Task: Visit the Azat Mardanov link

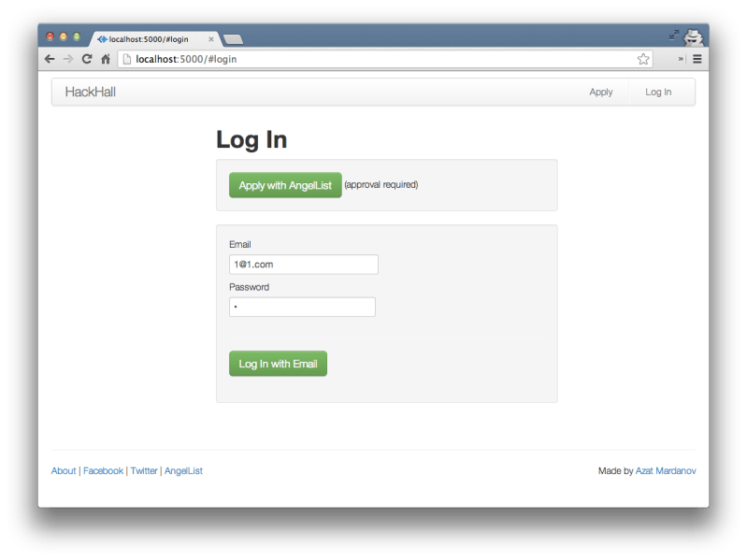Action: coord(666,471)
